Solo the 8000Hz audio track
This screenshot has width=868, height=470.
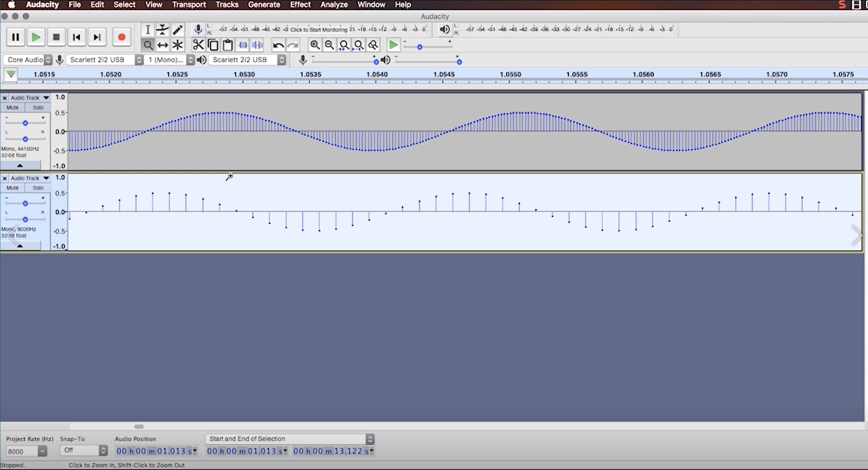click(38, 188)
